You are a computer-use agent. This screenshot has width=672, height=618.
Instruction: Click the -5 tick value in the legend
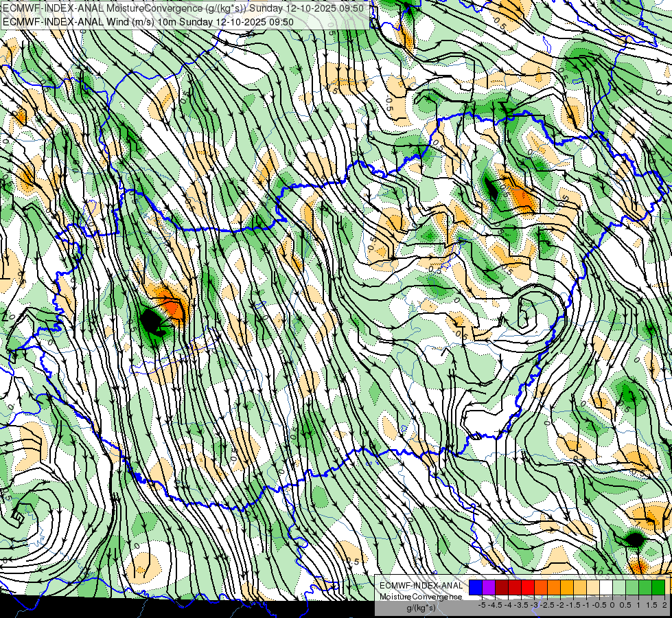[x=482, y=605]
